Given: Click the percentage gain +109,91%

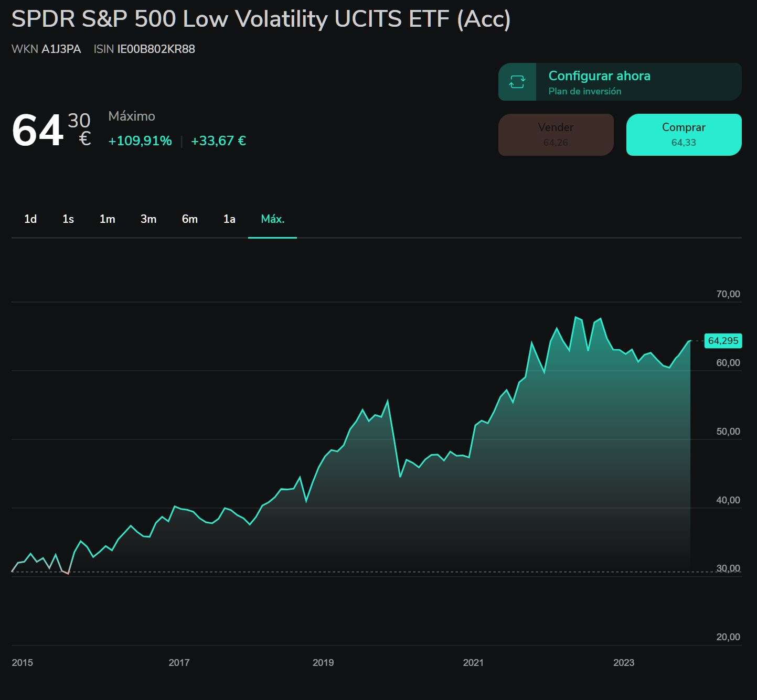Looking at the screenshot, I should tap(140, 141).
